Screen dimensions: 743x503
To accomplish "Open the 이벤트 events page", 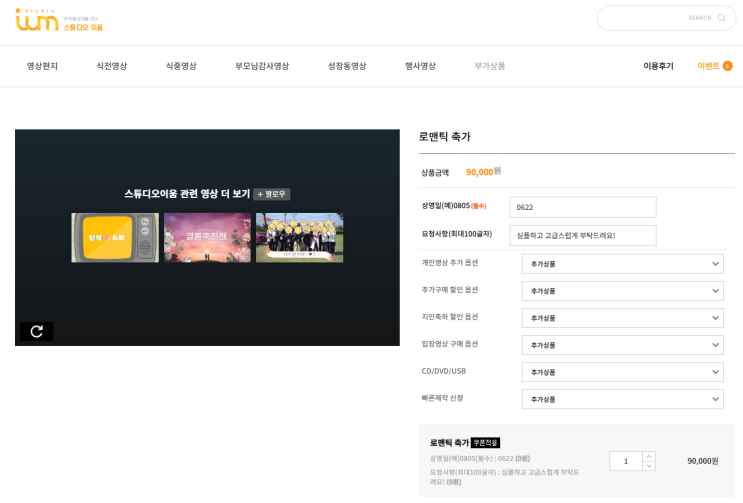I will [708, 66].
